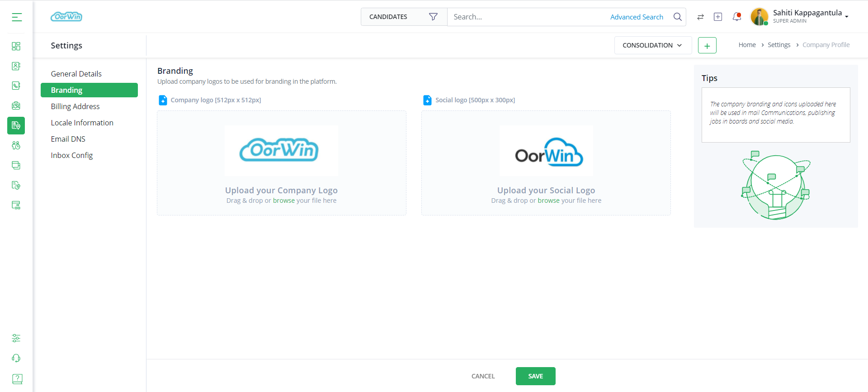Click the switch arrows icon in header
Screen dimensions: 868x392
coord(700,17)
